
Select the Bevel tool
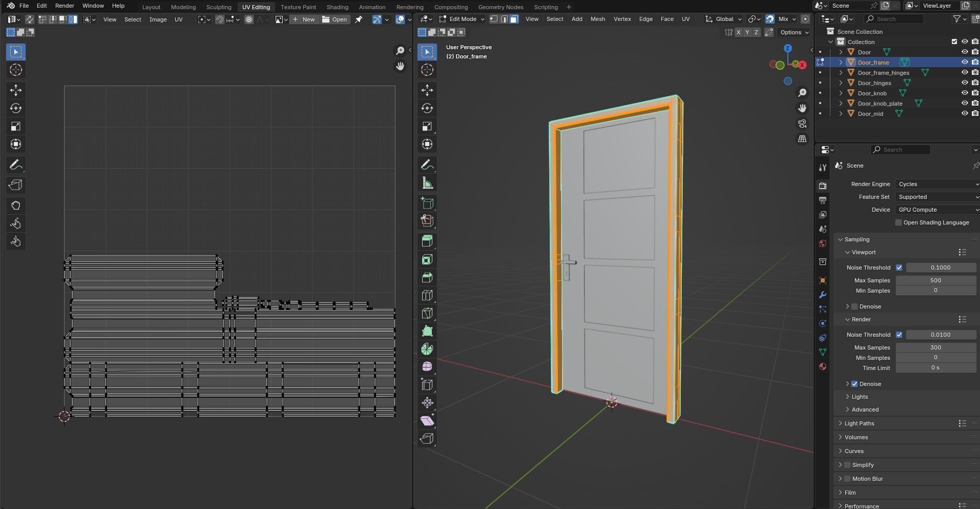(427, 277)
